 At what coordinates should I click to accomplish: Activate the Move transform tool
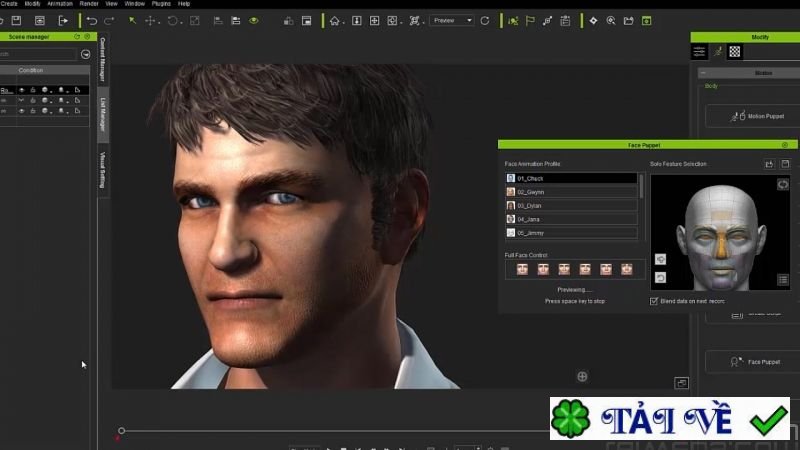[x=151, y=21]
